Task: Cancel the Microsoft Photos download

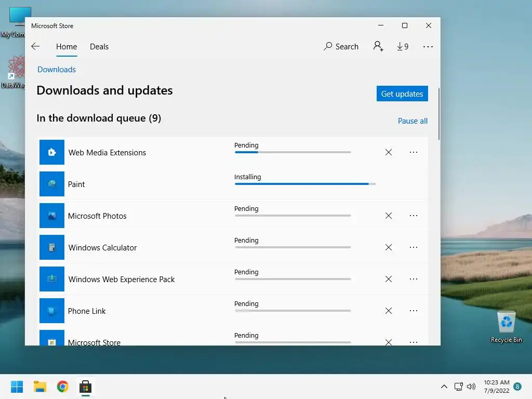Action: tap(389, 216)
